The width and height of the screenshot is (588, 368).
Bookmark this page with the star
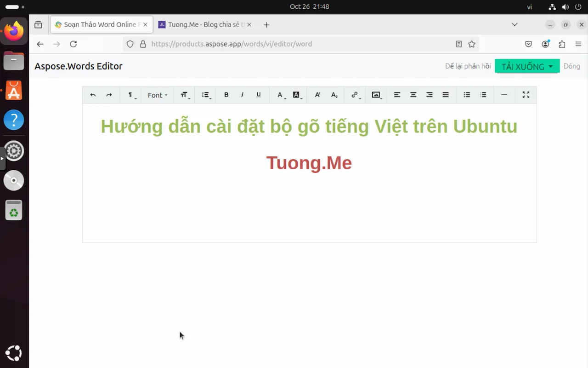471,44
